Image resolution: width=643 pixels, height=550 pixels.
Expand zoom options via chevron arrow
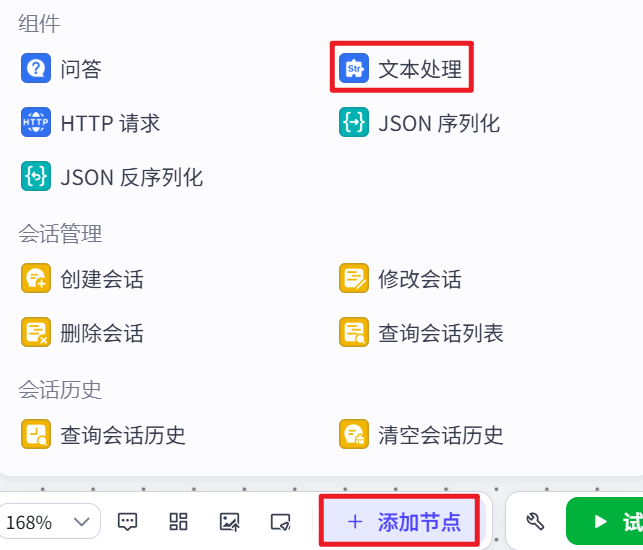click(82, 522)
